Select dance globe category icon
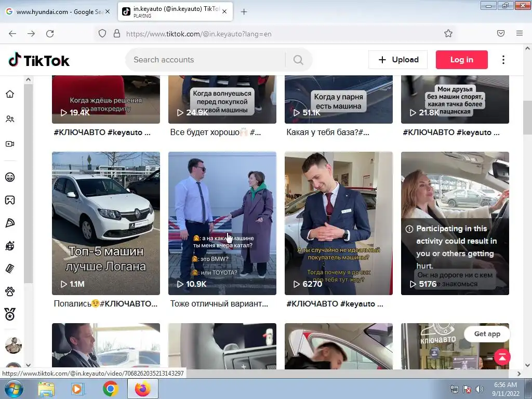 tap(10, 246)
